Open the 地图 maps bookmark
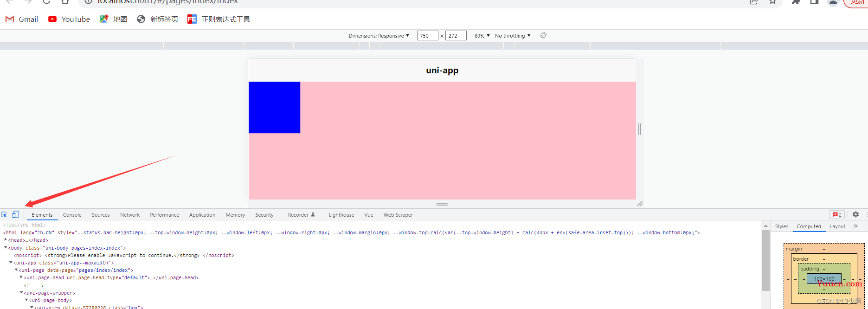Viewport: 868px width, 309px height. tap(114, 19)
